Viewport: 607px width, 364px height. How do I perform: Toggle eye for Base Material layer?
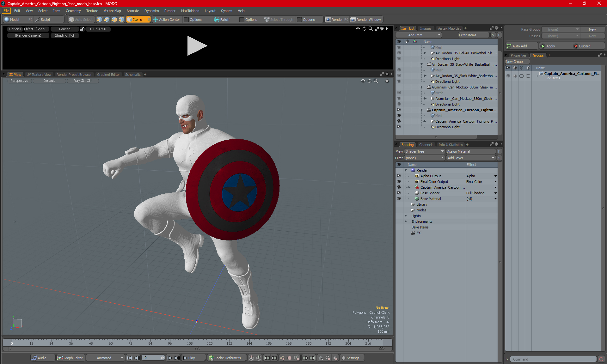[x=399, y=199]
